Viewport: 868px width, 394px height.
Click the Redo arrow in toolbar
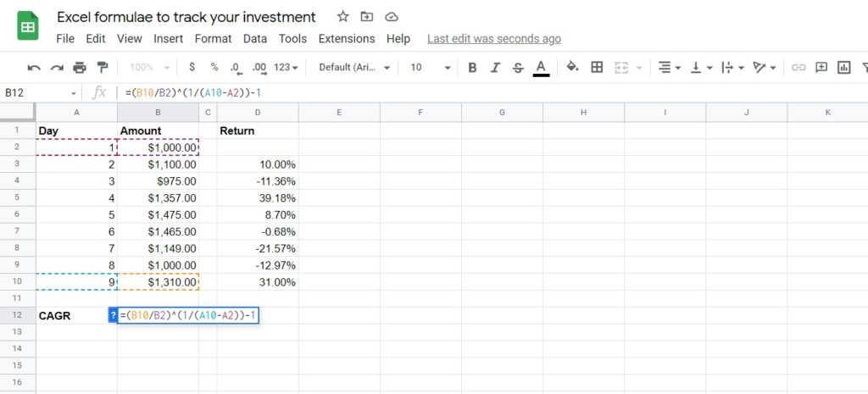57,68
